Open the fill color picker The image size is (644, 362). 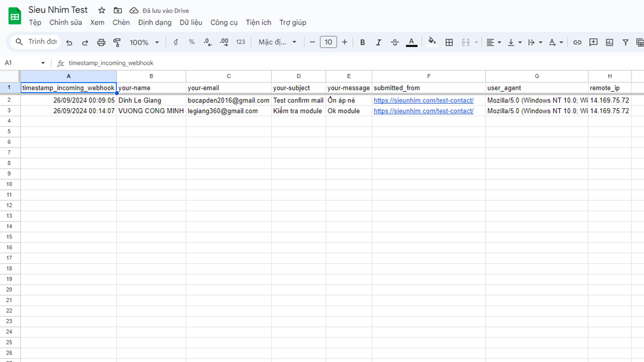[x=431, y=42]
